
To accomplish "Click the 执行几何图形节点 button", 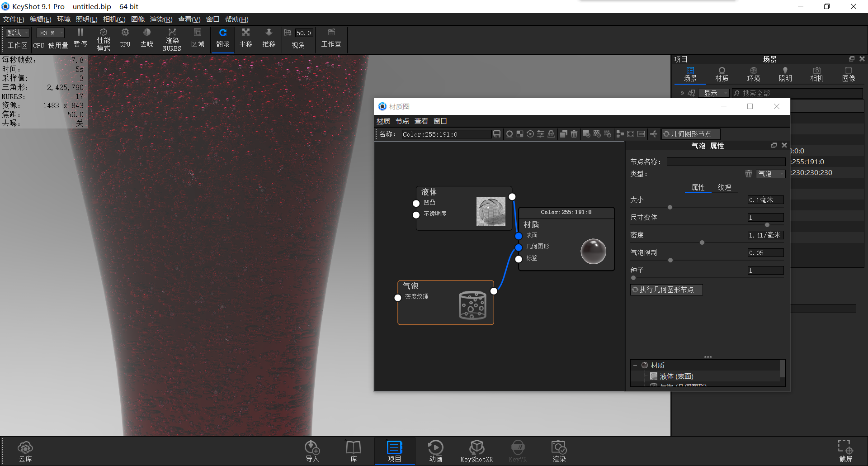I will [666, 290].
